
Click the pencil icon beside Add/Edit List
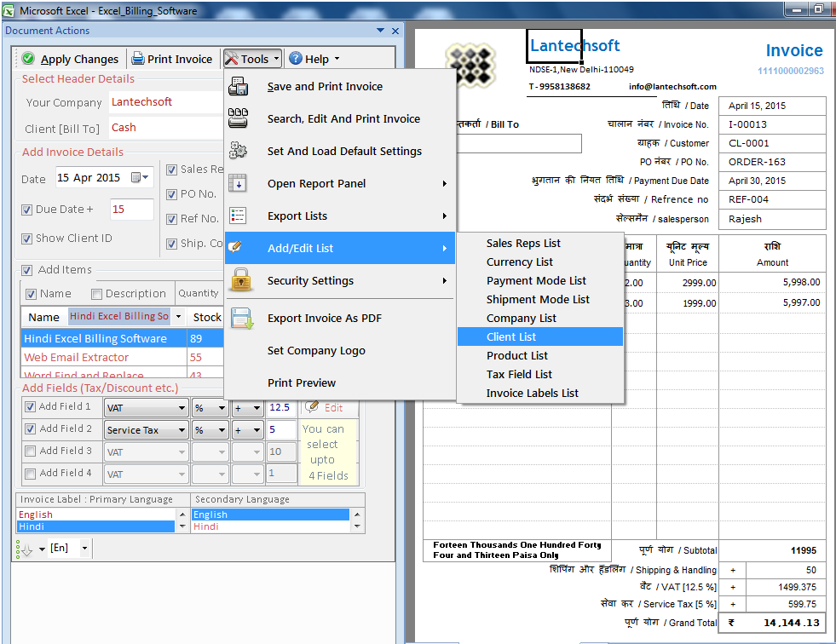(235, 247)
